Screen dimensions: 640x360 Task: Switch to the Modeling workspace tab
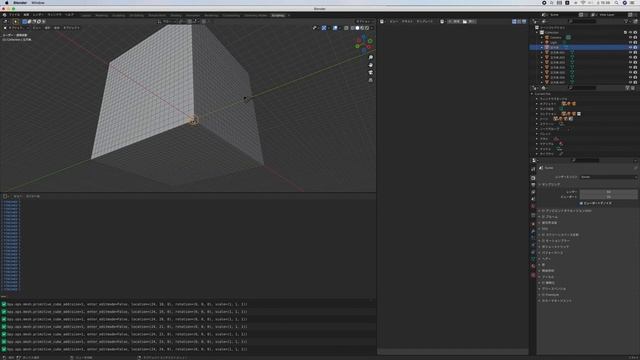tap(102, 16)
